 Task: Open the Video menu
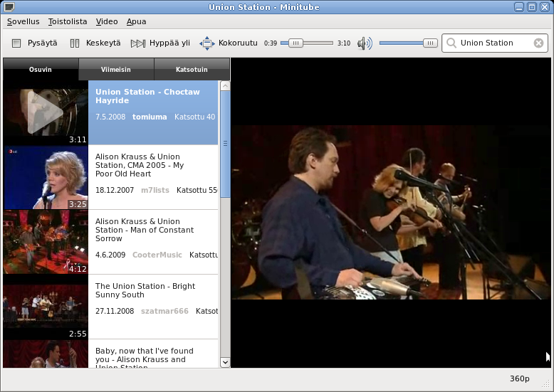pos(107,22)
